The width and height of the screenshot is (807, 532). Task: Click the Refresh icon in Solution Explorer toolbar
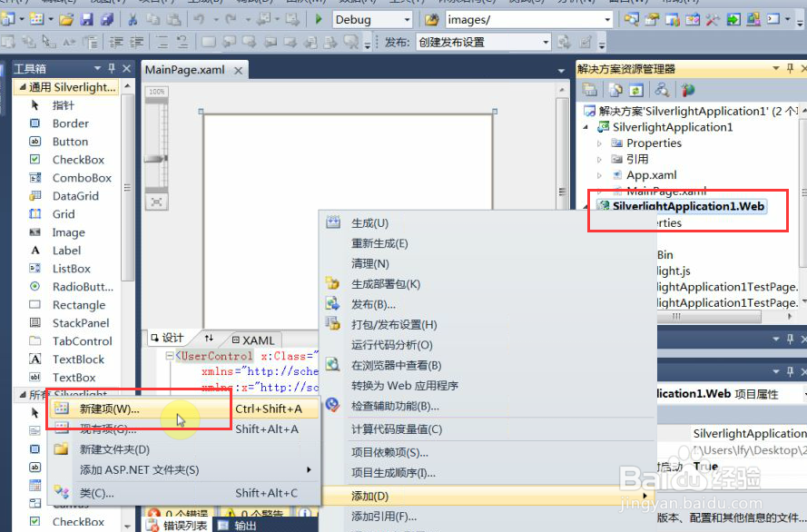coord(636,90)
